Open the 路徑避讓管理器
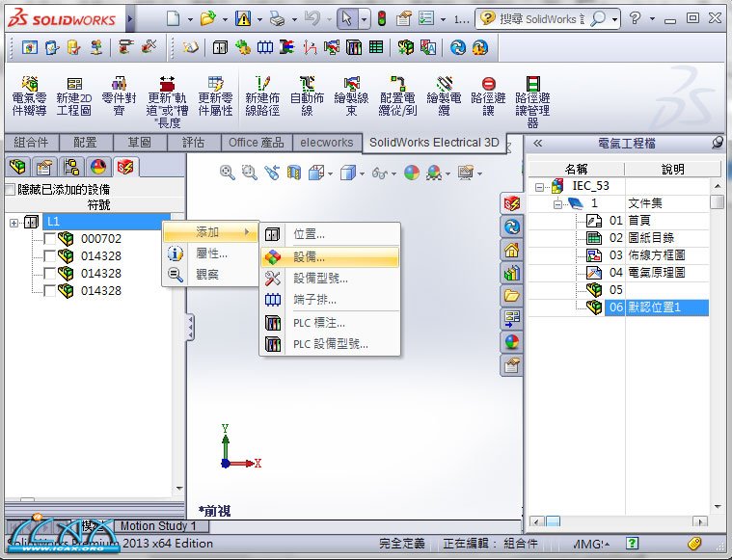 pyautogui.click(x=532, y=102)
